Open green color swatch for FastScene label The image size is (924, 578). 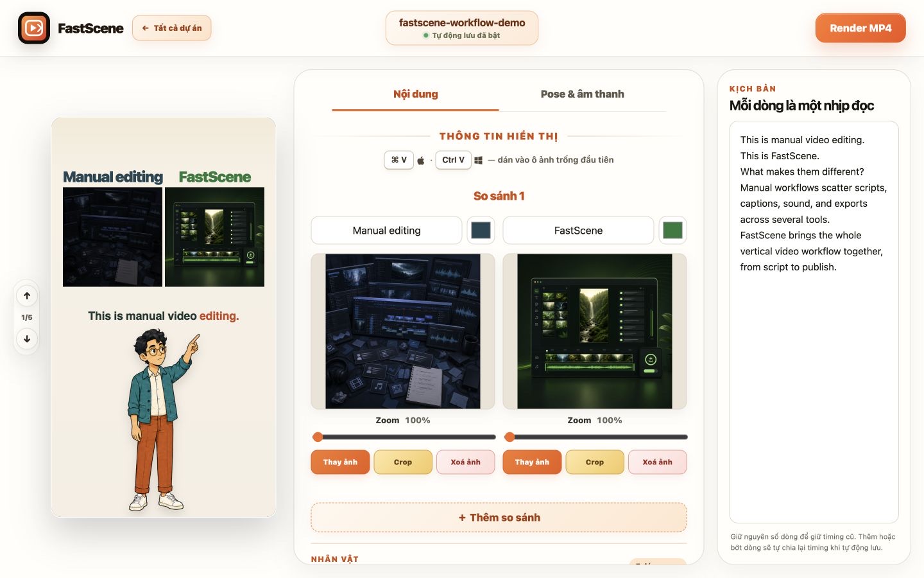tap(672, 231)
